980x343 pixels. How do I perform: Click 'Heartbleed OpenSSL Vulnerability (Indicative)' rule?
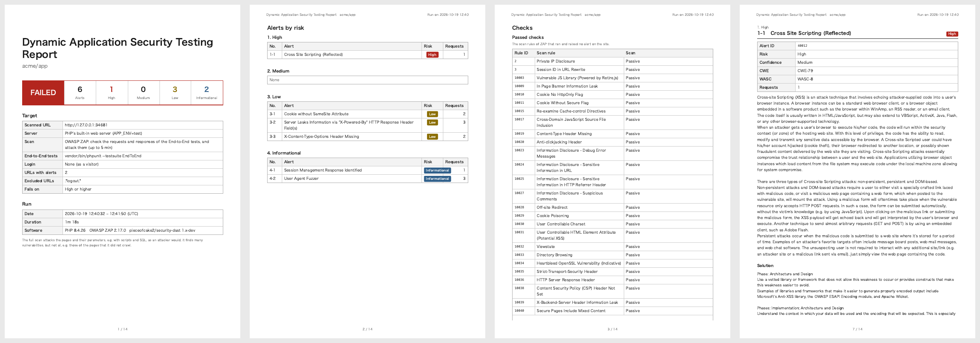click(x=579, y=263)
